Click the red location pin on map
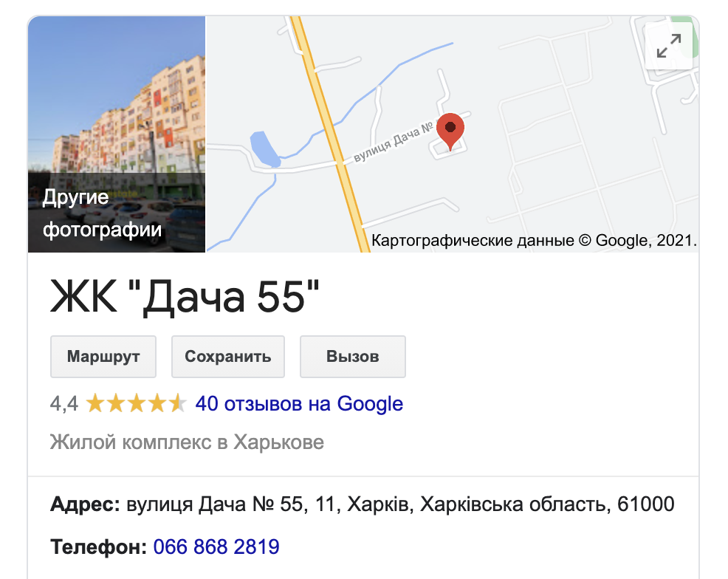This screenshot has width=728, height=579. click(x=450, y=131)
